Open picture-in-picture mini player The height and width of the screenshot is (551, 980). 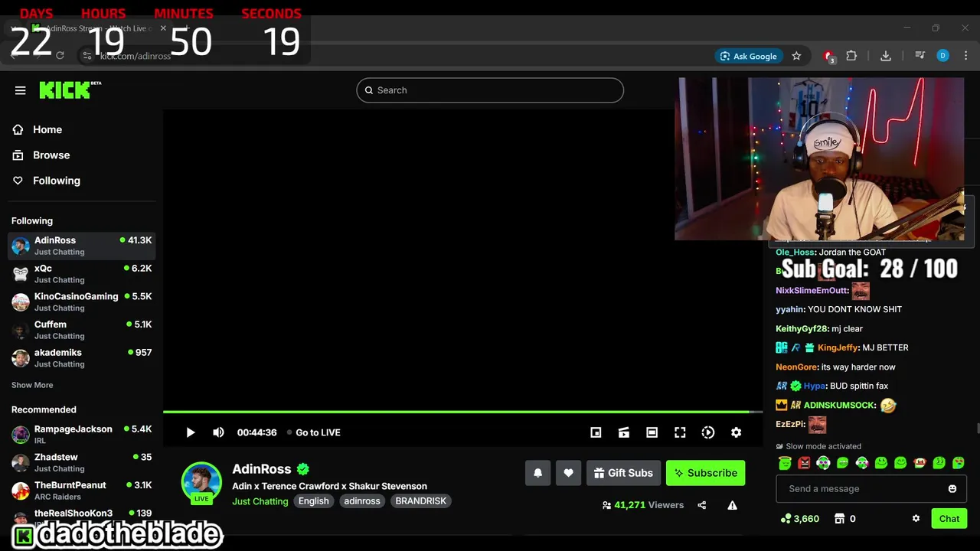pyautogui.click(x=596, y=432)
